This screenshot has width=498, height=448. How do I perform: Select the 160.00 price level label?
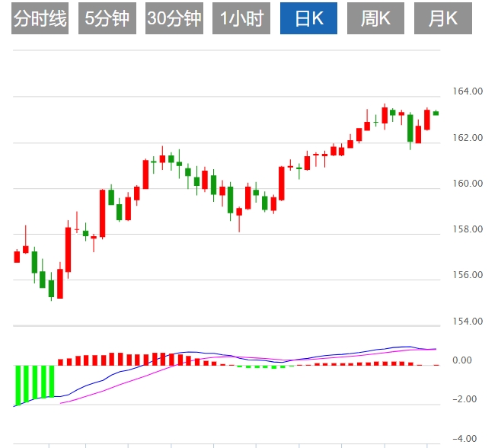467,184
